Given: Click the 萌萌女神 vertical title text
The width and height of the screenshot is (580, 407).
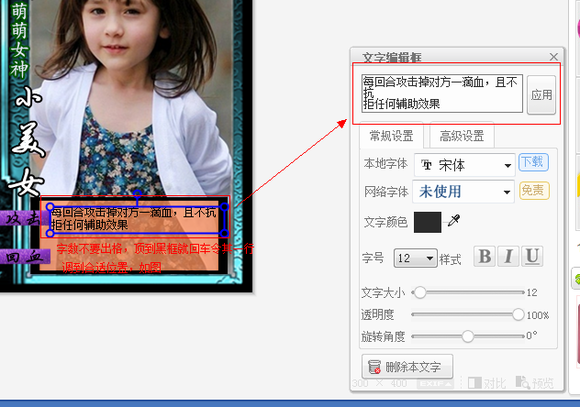Looking at the screenshot, I should coord(20,39).
